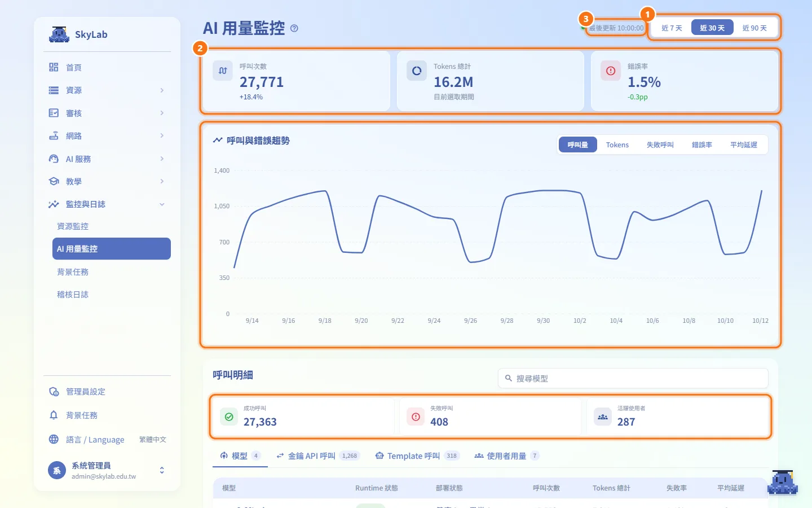Switch chart to 呼叫量 metric
This screenshot has width=812, height=508.
click(x=578, y=145)
